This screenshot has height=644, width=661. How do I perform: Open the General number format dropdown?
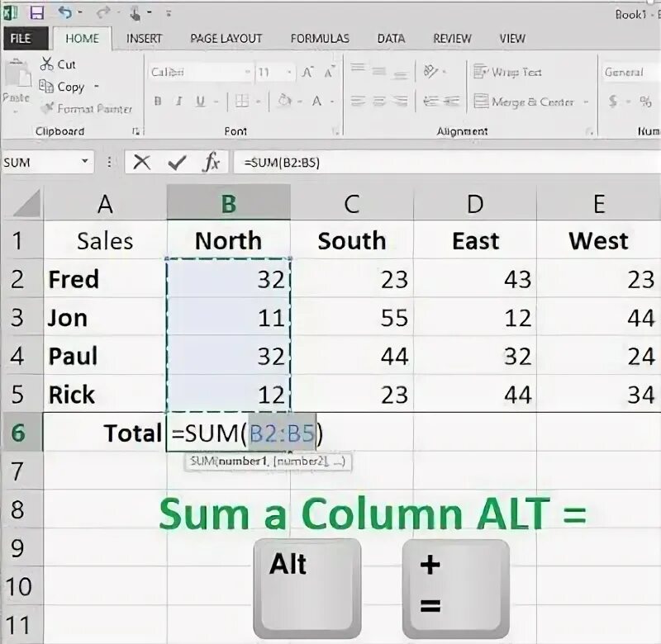tap(631, 72)
